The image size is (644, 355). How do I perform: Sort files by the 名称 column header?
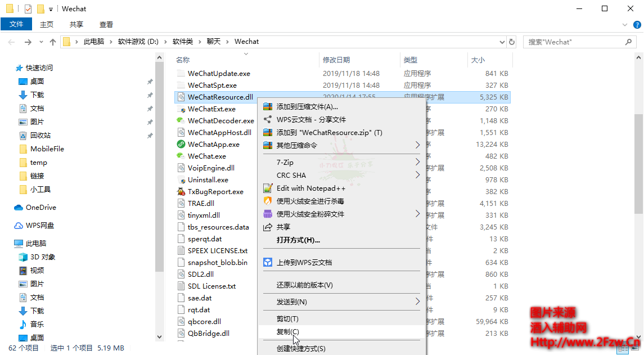tap(246, 60)
